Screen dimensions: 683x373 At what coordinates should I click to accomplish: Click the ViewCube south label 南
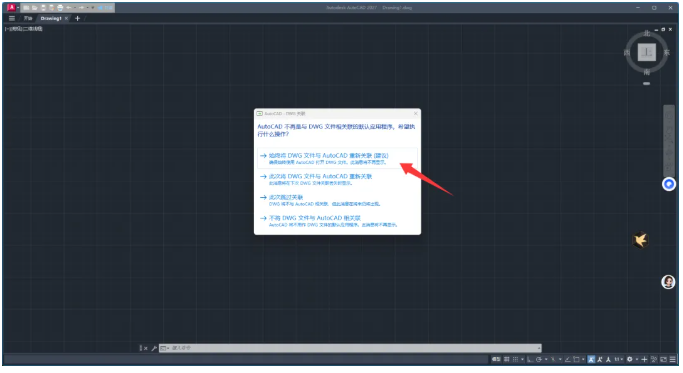point(647,71)
